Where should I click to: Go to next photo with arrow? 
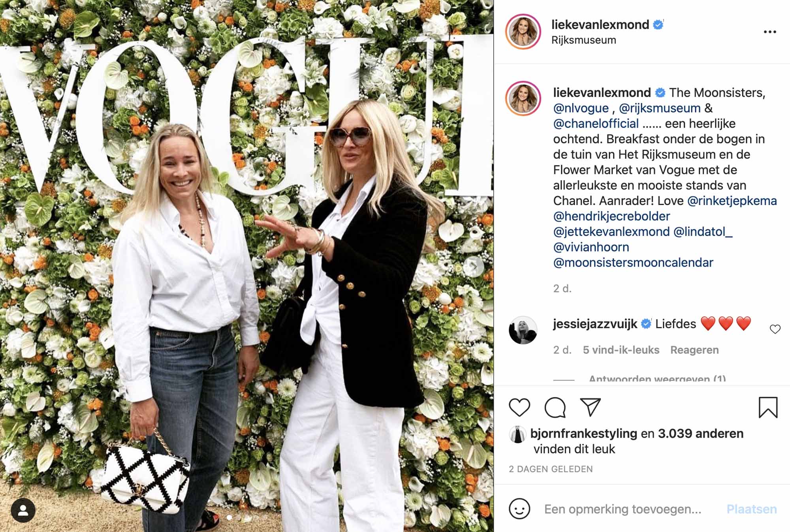473,266
